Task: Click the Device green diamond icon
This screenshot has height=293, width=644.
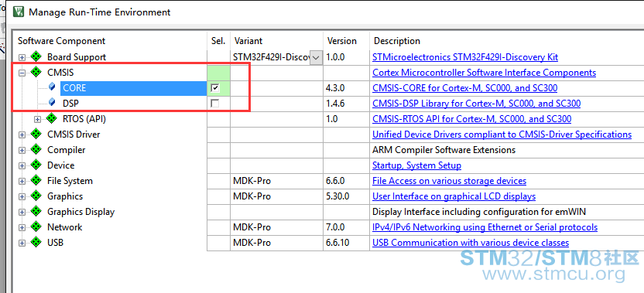Action: pos(36,165)
